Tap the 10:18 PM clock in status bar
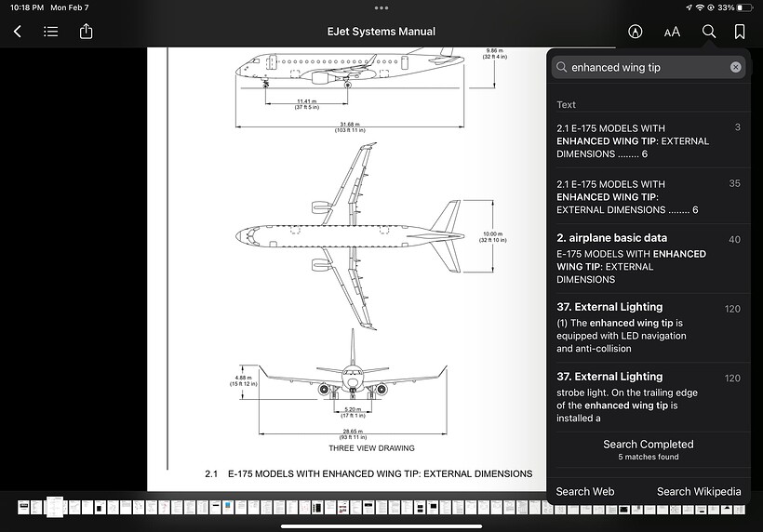Screen dimensions: 763x532 [x=27, y=7]
